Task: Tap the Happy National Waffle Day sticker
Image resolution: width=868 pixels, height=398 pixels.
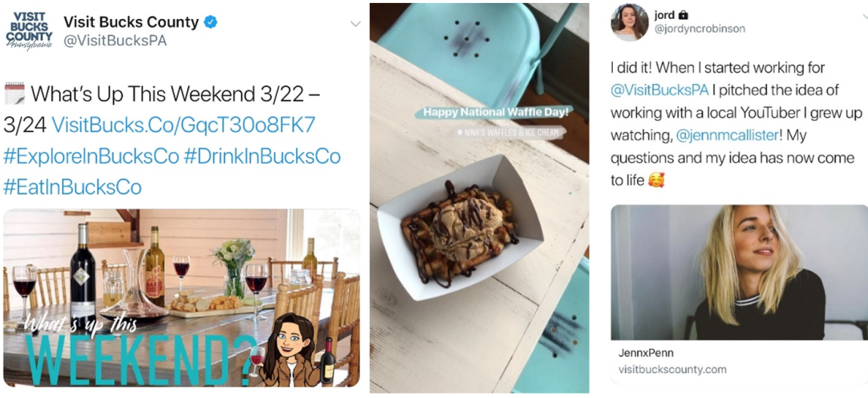Action: pos(497,113)
